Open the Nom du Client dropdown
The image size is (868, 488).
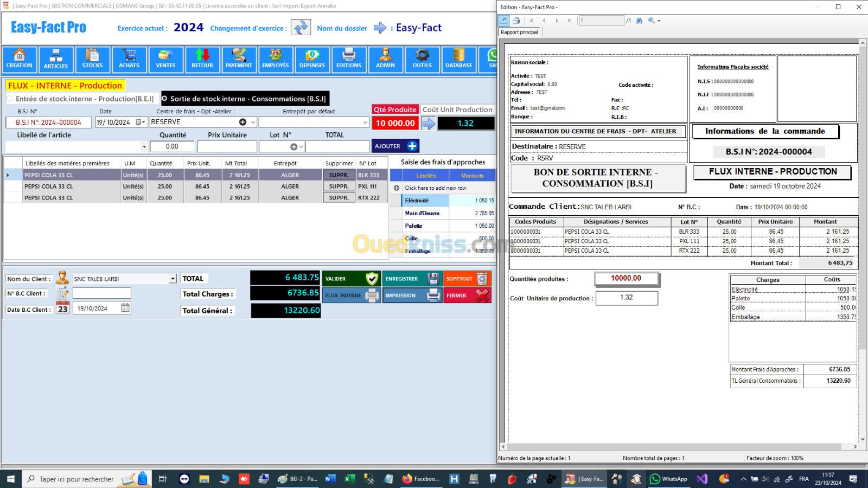(173, 279)
